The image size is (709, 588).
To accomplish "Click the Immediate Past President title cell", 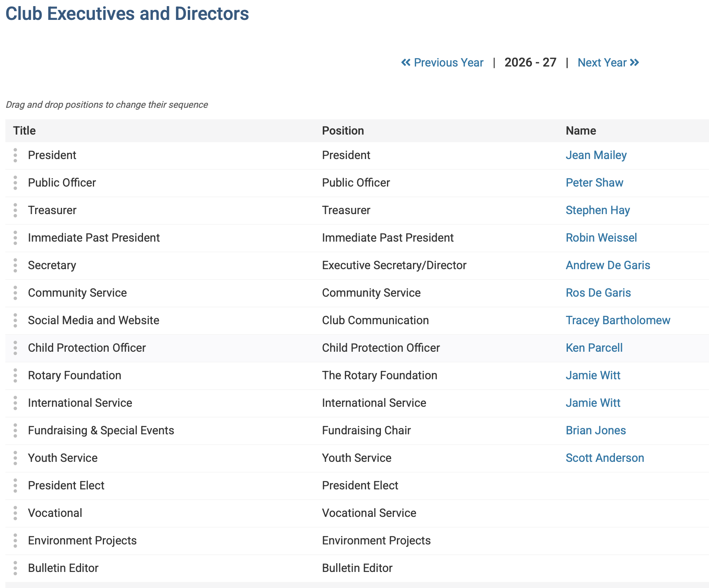I will (x=94, y=238).
